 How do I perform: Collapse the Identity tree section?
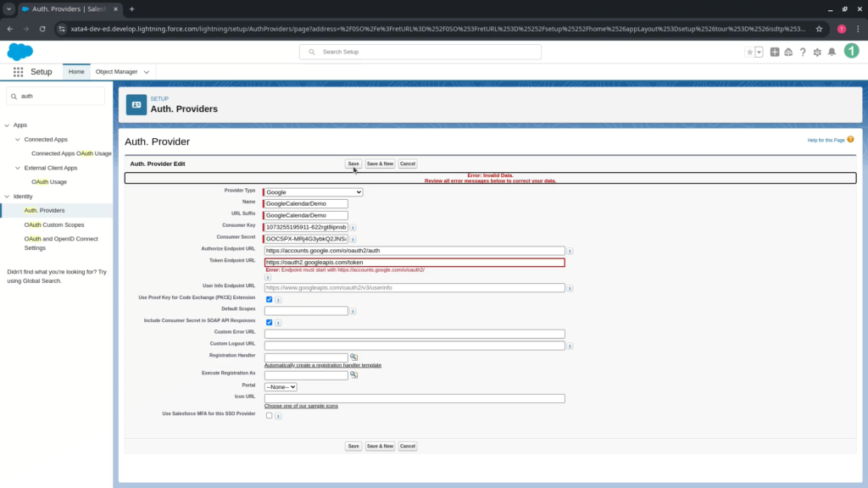click(7, 197)
